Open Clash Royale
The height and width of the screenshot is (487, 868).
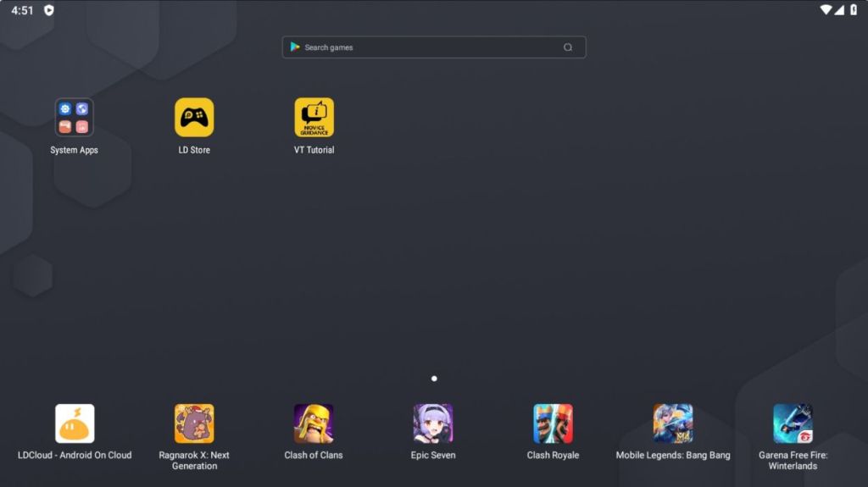click(553, 423)
